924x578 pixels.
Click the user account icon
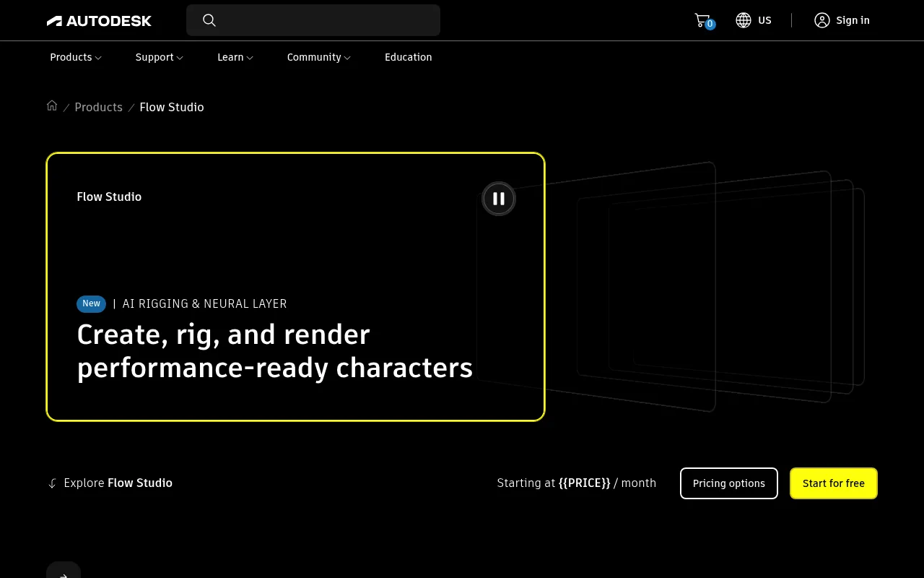pos(821,20)
